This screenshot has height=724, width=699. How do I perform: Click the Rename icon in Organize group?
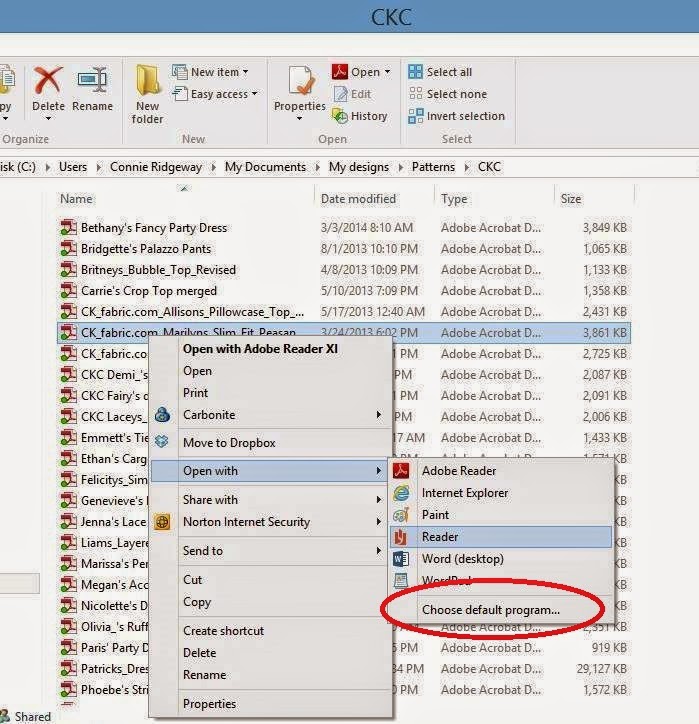tap(92, 80)
